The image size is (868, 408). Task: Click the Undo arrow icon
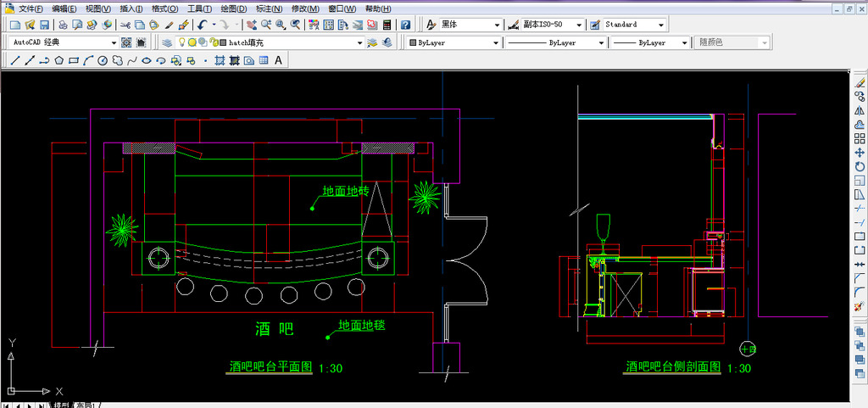pos(201,25)
